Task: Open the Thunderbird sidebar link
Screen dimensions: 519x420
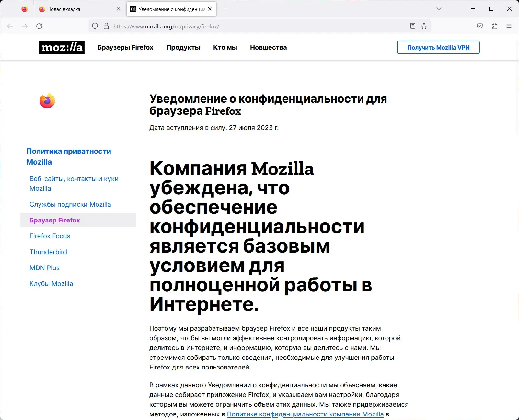Action: click(48, 252)
